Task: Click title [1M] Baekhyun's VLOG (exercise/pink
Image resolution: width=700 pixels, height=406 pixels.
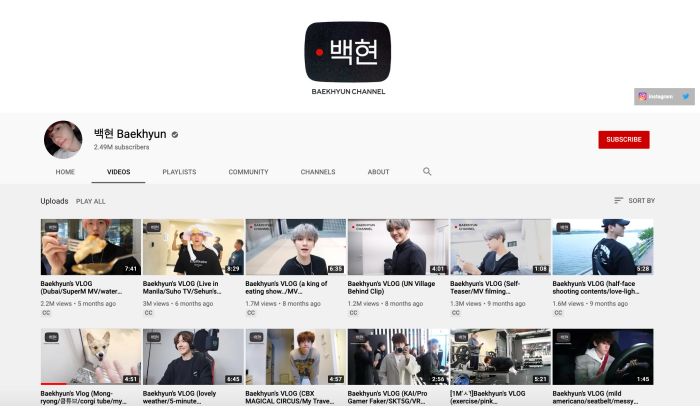Action: 488,398
